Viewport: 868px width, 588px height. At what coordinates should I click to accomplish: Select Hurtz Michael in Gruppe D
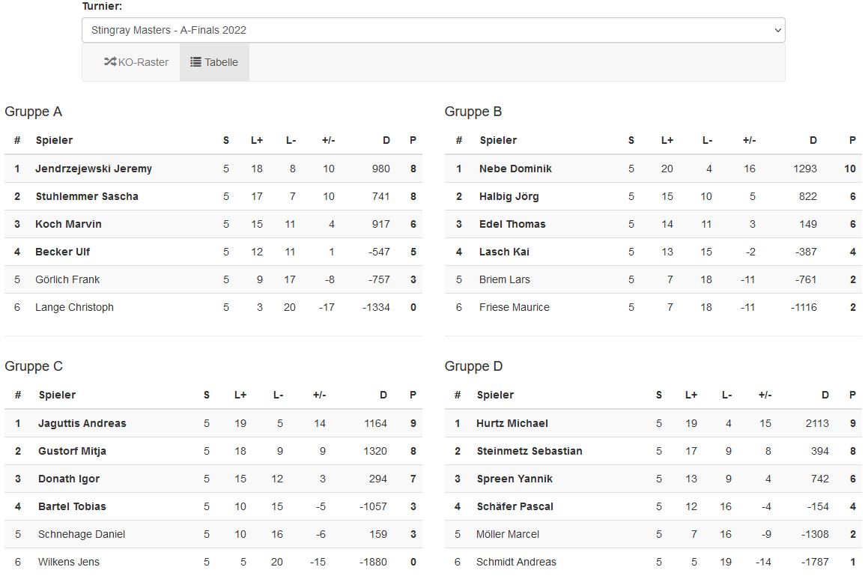[512, 423]
